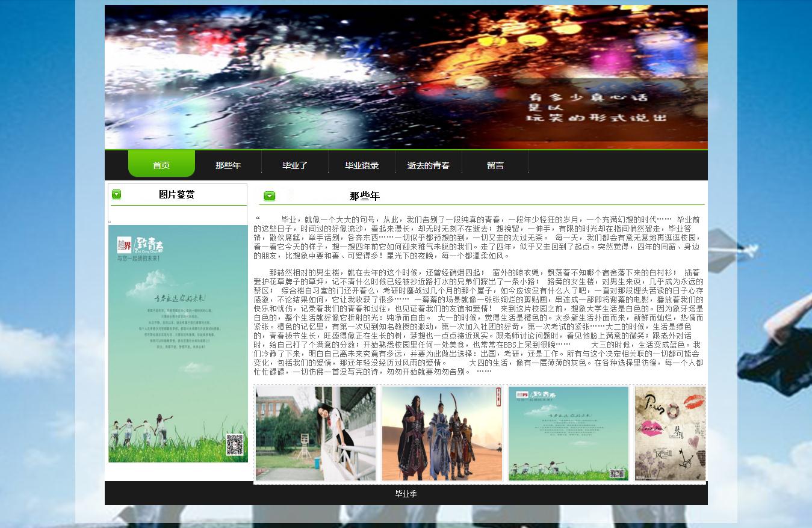812x528 pixels.
Task: Click QR code on the sidebar poster
Action: (x=234, y=444)
